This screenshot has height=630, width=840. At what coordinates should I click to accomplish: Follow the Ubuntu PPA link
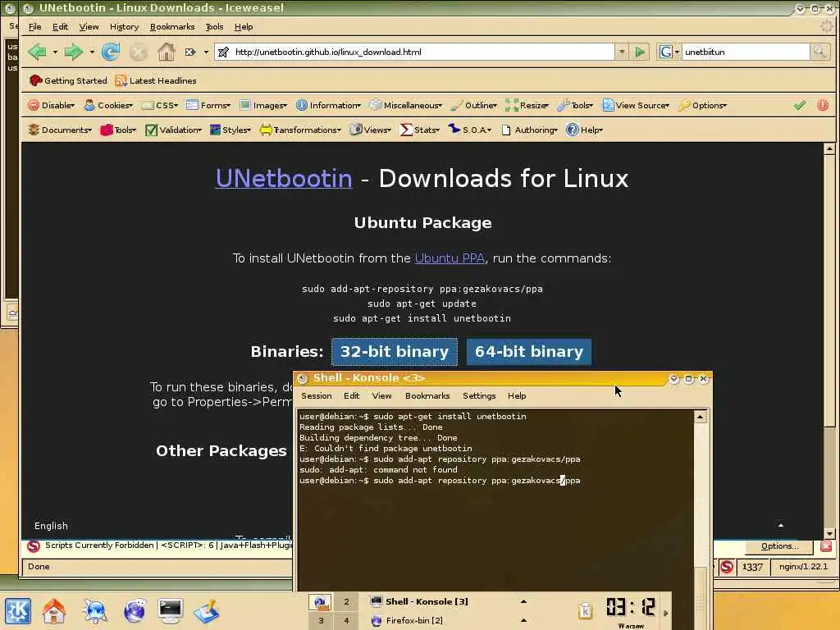[x=450, y=258]
